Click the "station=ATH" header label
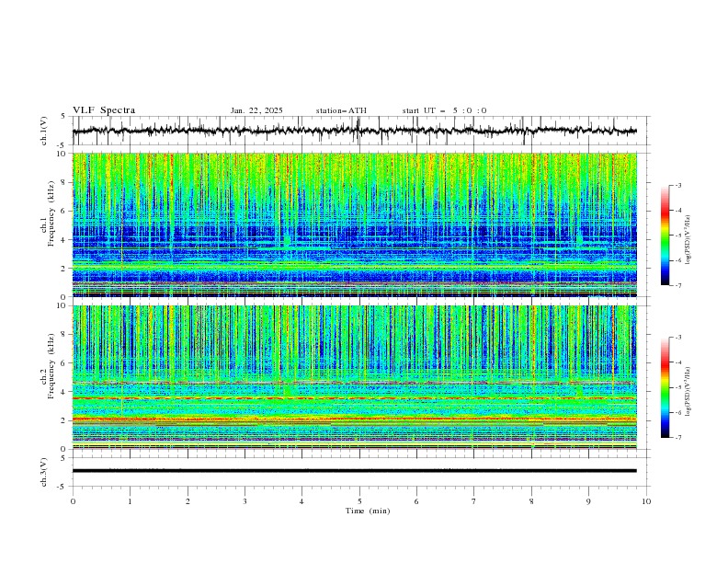The image size is (728, 563). tap(341, 110)
